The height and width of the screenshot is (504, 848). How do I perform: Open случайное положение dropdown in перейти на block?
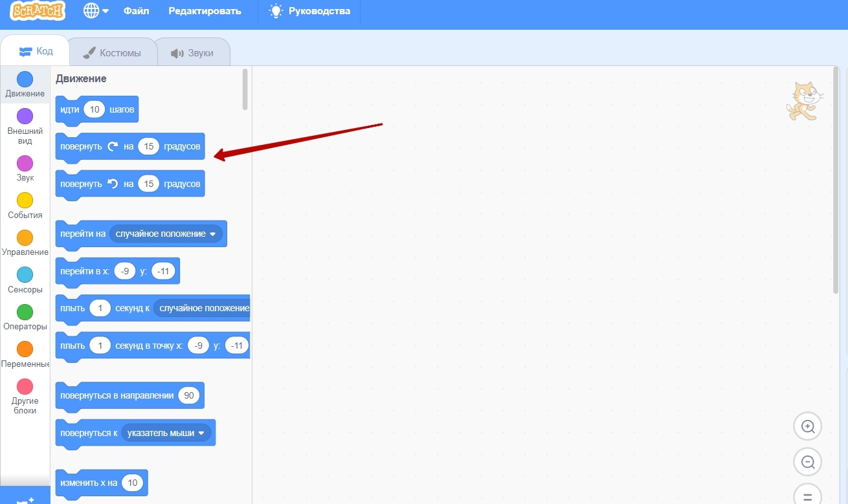(x=166, y=234)
